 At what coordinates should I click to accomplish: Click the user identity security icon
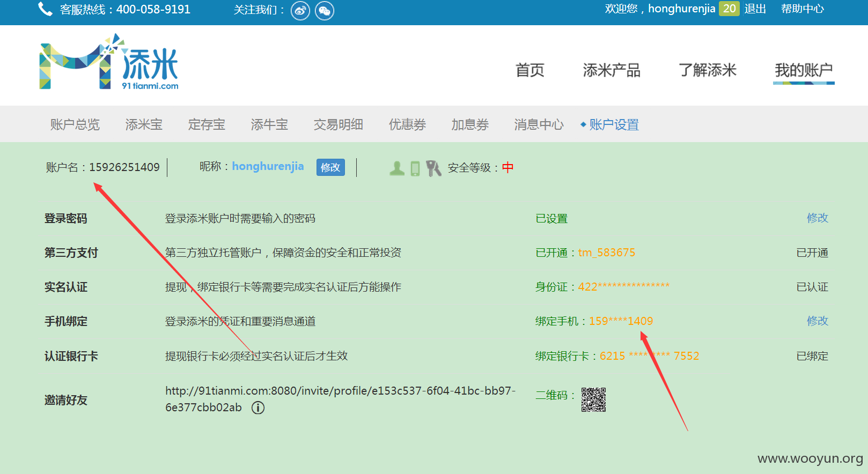(397, 168)
